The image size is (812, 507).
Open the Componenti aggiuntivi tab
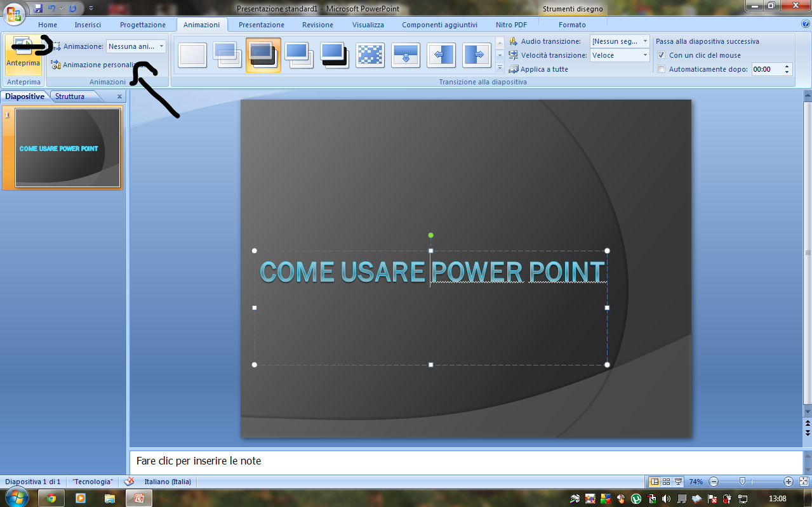(x=439, y=25)
